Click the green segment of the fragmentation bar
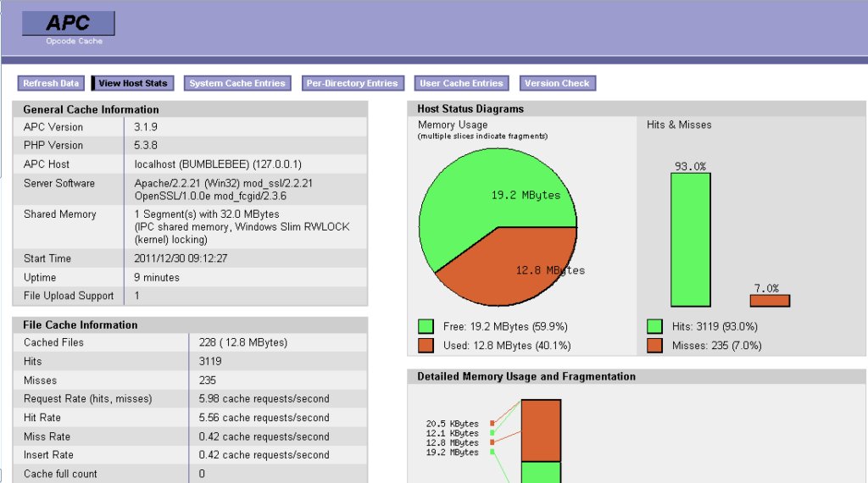 (x=541, y=472)
